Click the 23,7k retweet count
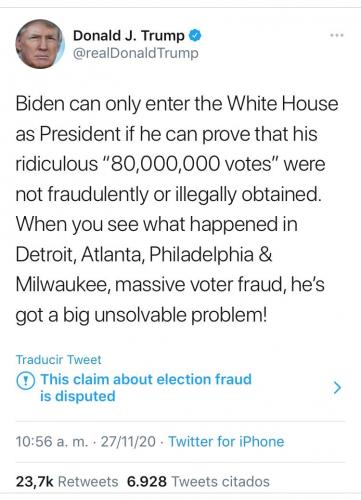 [x=35, y=482]
